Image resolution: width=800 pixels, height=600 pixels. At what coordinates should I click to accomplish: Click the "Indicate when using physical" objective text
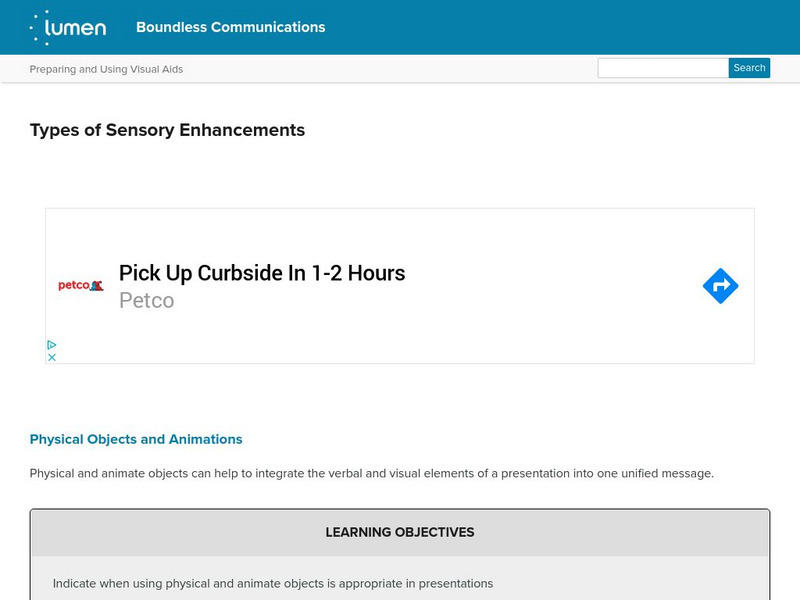pyautogui.click(x=273, y=583)
